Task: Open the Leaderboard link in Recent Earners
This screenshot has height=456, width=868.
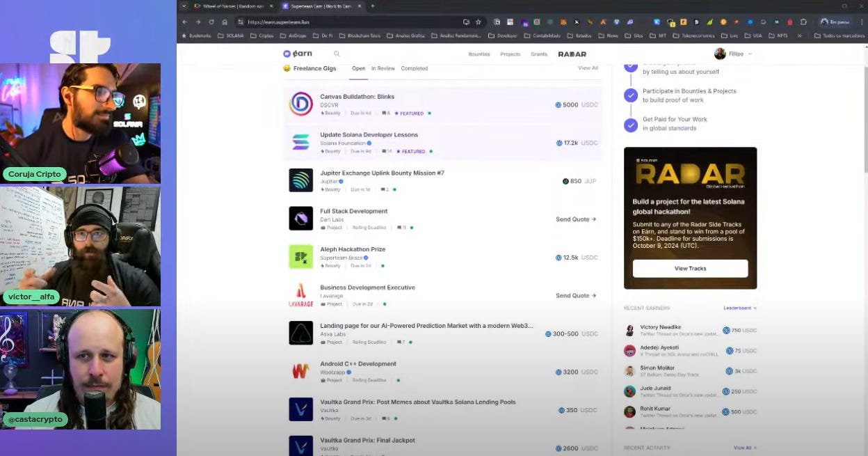Action: click(x=740, y=308)
